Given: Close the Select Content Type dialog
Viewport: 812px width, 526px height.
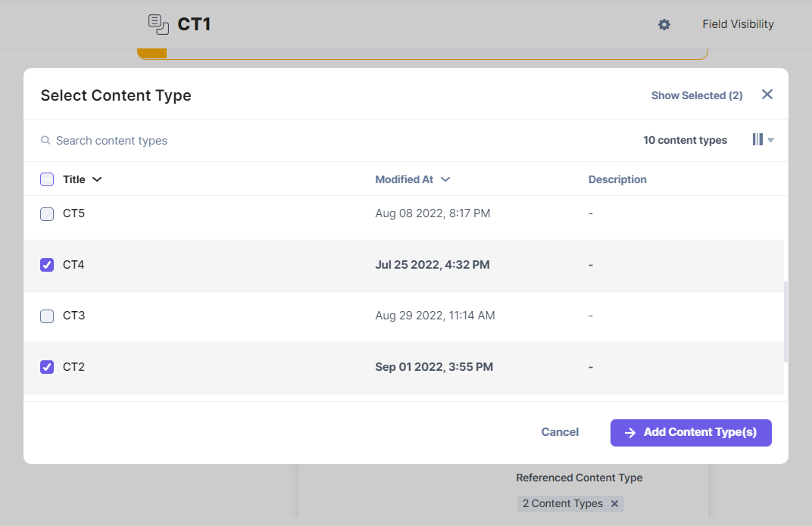Looking at the screenshot, I should click(x=767, y=94).
